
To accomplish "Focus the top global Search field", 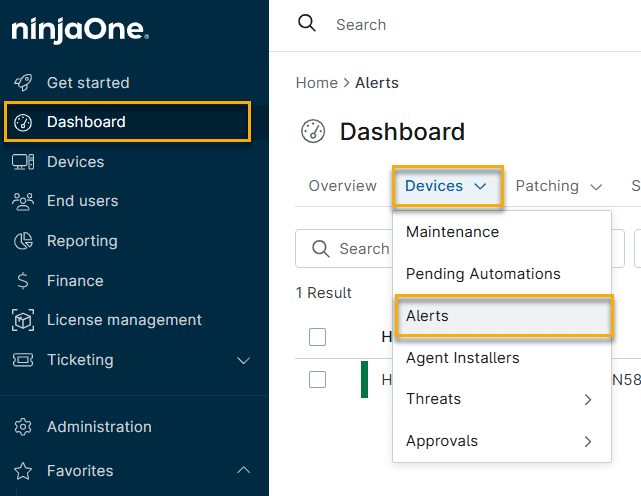I will (450, 24).
